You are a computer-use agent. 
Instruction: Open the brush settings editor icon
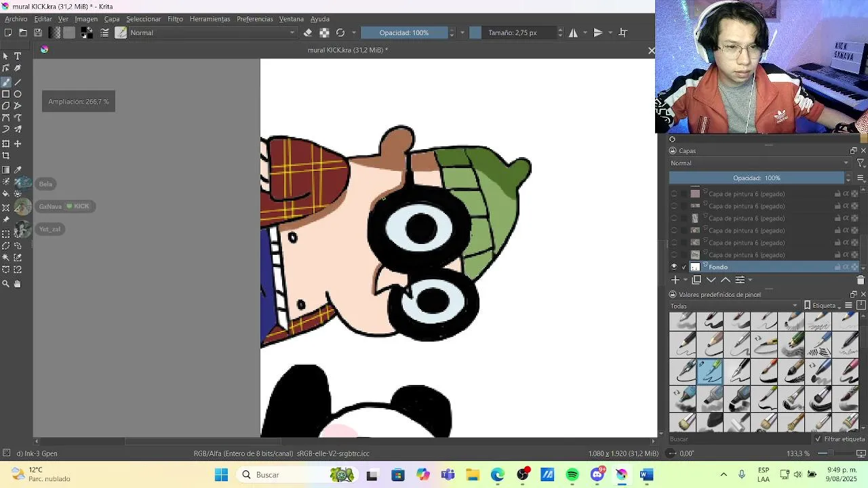[x=105, y=33]
